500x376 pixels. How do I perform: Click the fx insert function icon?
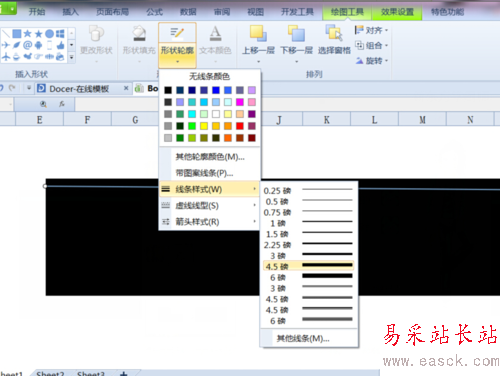[62, 104]
